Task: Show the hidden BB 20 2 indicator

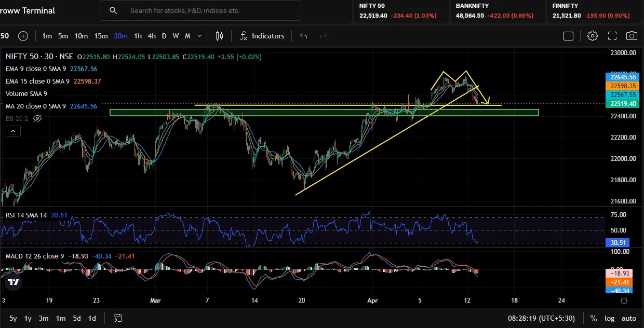Action: click(x=37, y=118)
